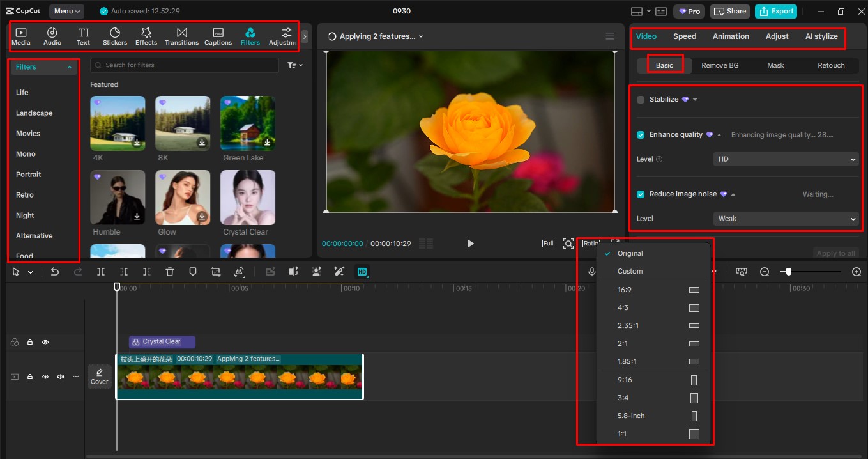Hide the video track with the eye toggle
Screen dimensions: 868x459
45,377
